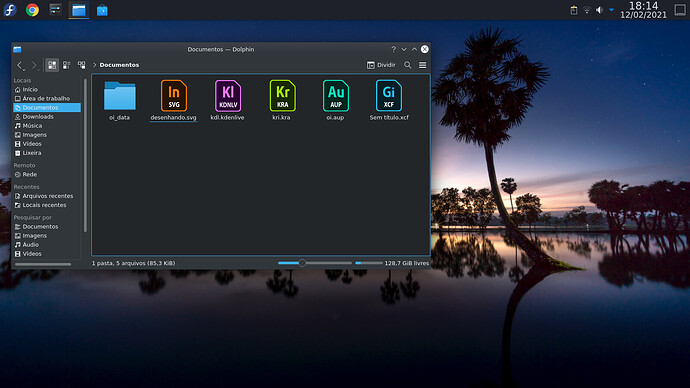Viewport: 690px width, 388px height.
Task: Select the kri.kra Krita file
Action: click(x=282, y=100)
